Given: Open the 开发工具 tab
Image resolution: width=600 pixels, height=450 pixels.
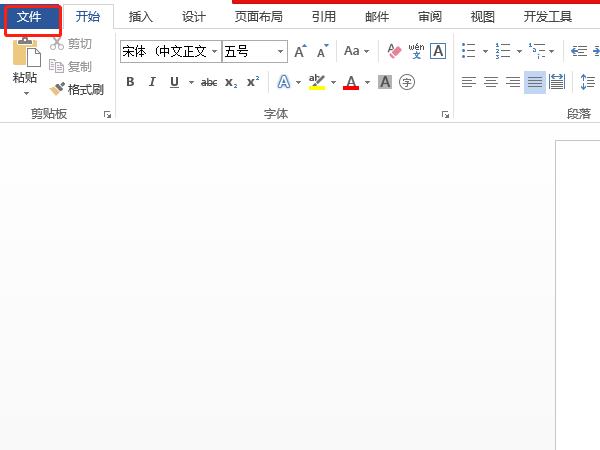Looking at the screenshot, I should (548, 16).
